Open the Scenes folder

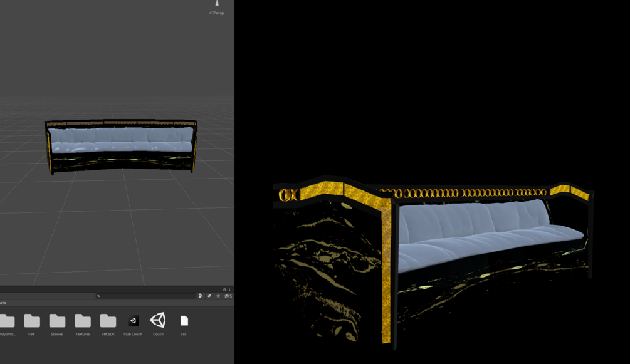click(x=57, y=321)
